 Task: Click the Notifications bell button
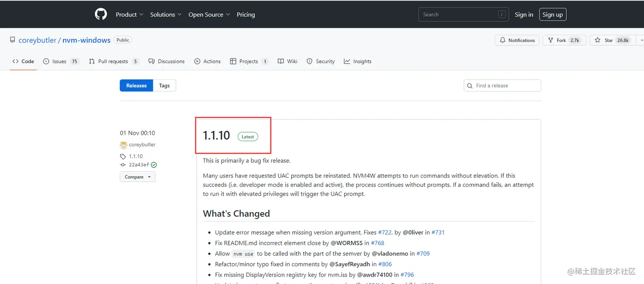pos(517,40)
